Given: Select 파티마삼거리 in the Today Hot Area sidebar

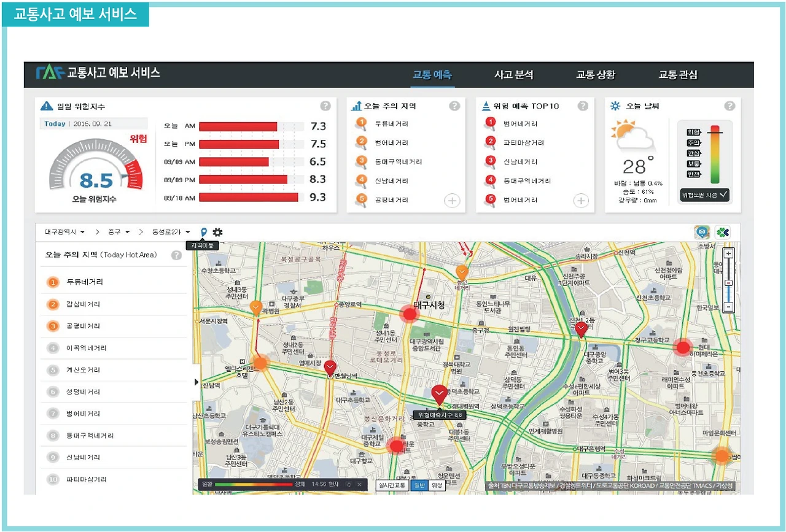Looking at the screenshot, I should [114, 479].
